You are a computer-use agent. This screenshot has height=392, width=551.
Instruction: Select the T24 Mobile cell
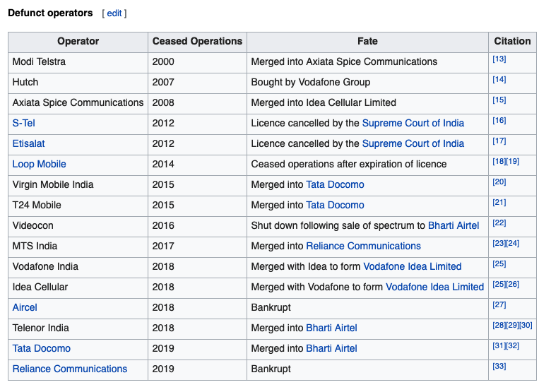pos(78,205)
